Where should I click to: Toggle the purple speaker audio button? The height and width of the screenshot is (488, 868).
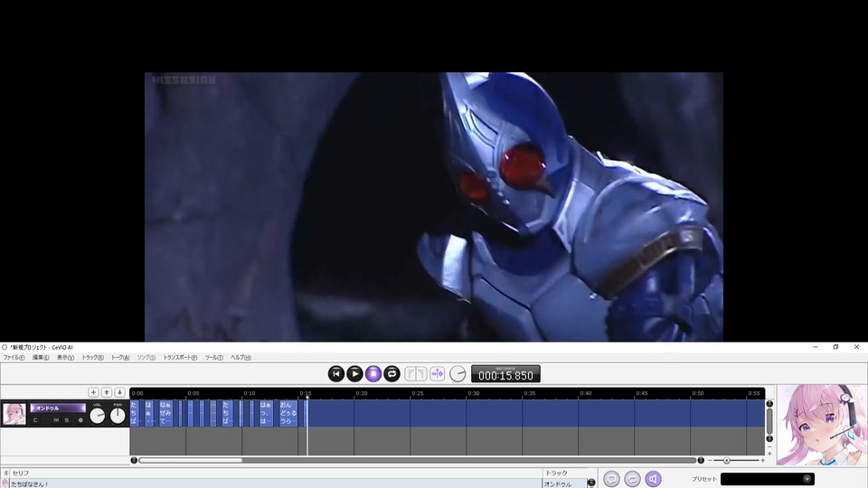click(653, 479)
